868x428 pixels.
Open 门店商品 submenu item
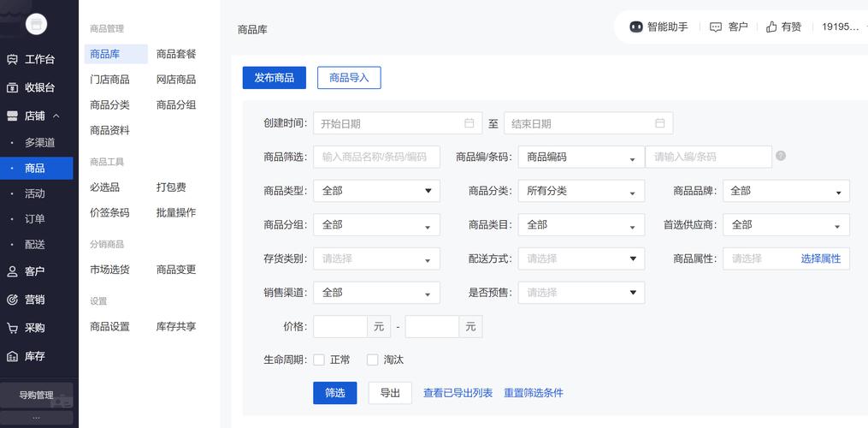coord(109,80)
